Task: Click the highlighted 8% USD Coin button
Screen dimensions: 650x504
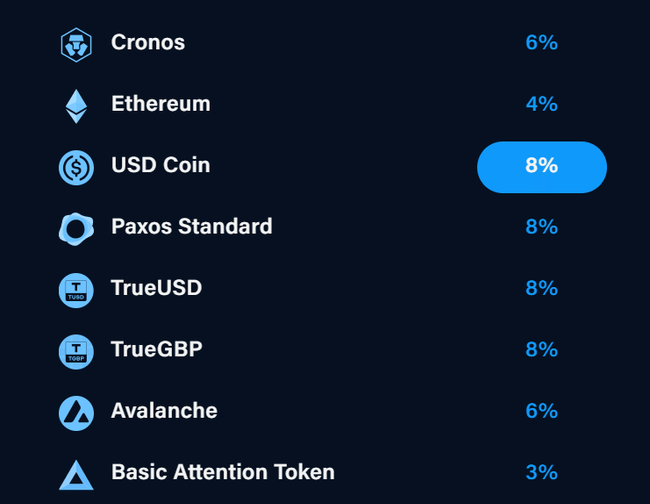Action: (x=541, y=166)
